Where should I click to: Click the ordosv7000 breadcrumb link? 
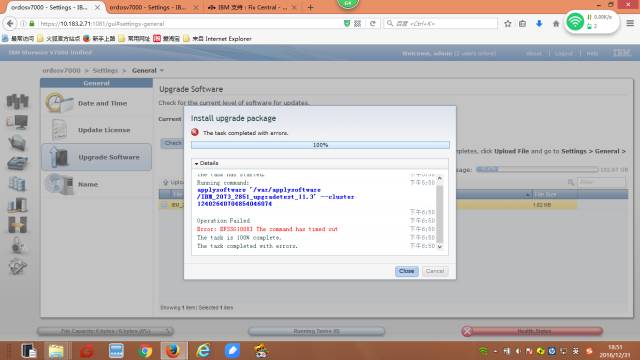tap(61, 70)
